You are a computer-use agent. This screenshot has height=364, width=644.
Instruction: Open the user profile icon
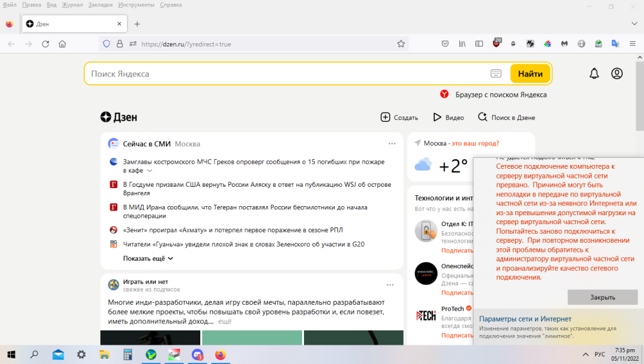click(x=617, y=73)
